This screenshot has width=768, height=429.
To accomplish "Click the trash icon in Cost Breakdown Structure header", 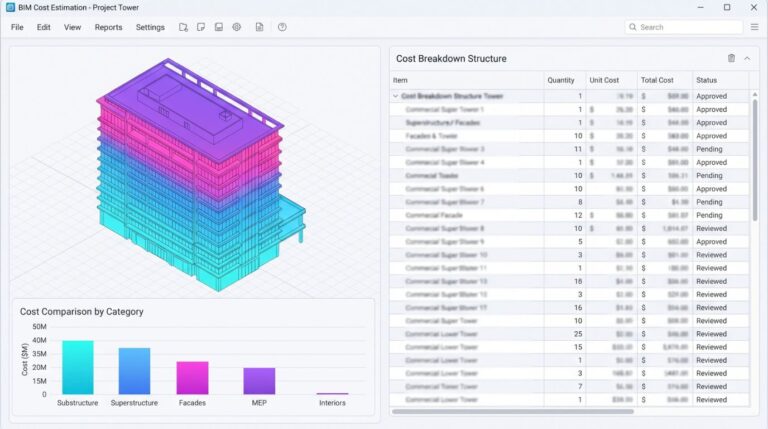I will [731, 58].
